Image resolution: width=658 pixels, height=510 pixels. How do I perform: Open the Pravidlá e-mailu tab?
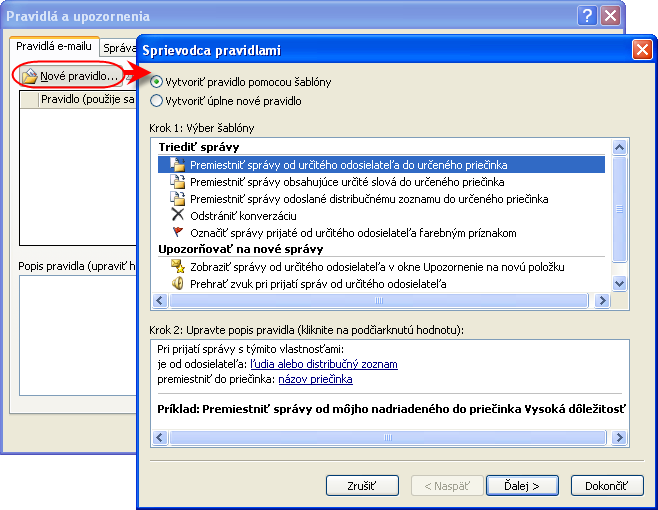(x=52, y=48)
